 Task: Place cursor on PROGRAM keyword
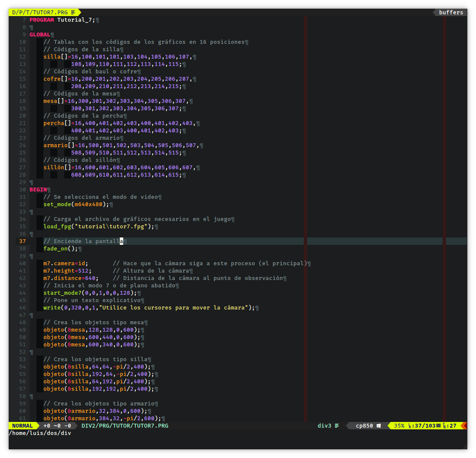[42, 20]
